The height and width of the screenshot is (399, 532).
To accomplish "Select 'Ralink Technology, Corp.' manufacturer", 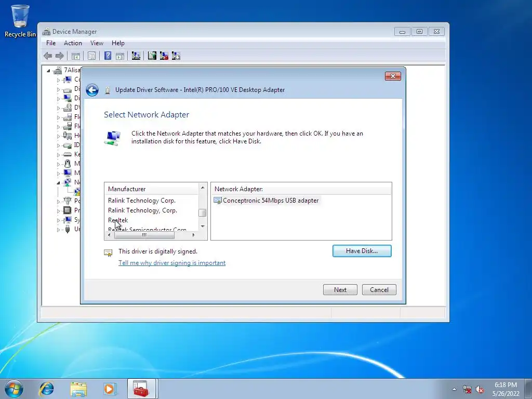I will [142, 210].
